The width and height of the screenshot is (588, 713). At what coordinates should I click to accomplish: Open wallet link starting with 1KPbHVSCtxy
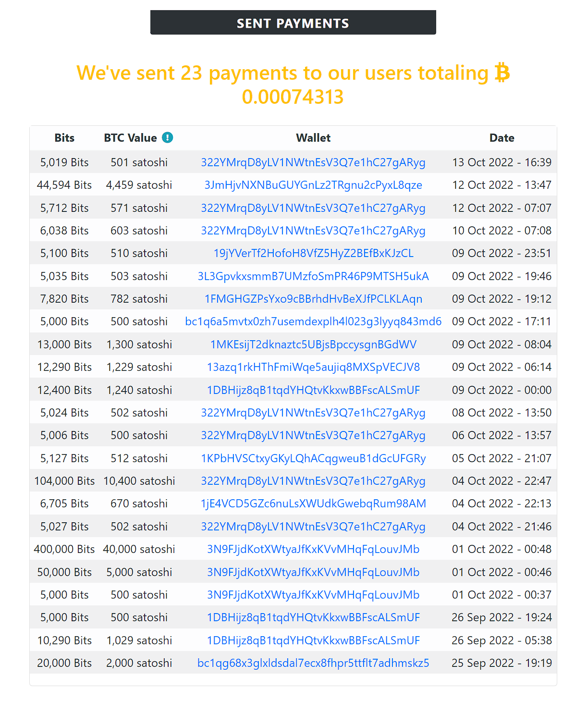313,458
